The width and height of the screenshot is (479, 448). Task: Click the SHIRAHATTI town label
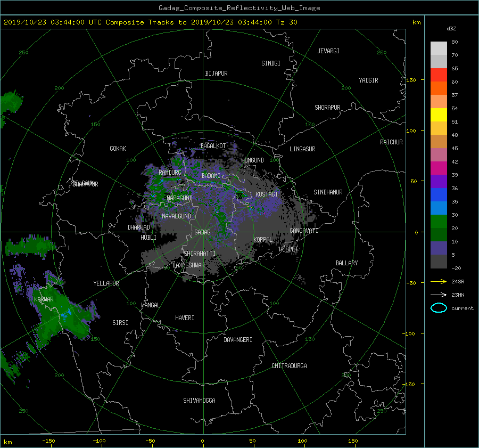pyautogui.click(x=200, y=254)
